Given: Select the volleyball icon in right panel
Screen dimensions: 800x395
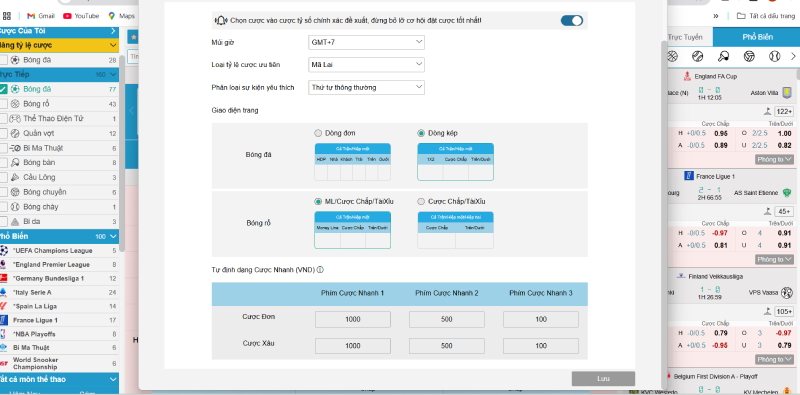Looking at the screenshot, I should 749,56.
